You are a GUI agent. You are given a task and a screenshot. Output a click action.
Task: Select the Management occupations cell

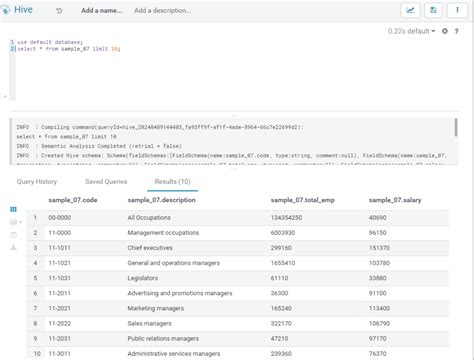click(x=163, y=233)
